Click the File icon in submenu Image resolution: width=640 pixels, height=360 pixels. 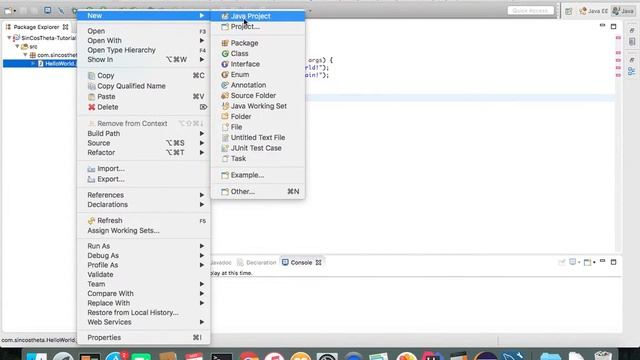225,127
